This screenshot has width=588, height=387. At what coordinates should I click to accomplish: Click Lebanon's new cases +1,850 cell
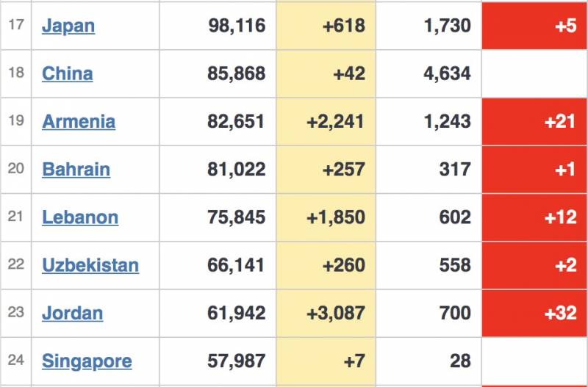(x=335, y=217)
